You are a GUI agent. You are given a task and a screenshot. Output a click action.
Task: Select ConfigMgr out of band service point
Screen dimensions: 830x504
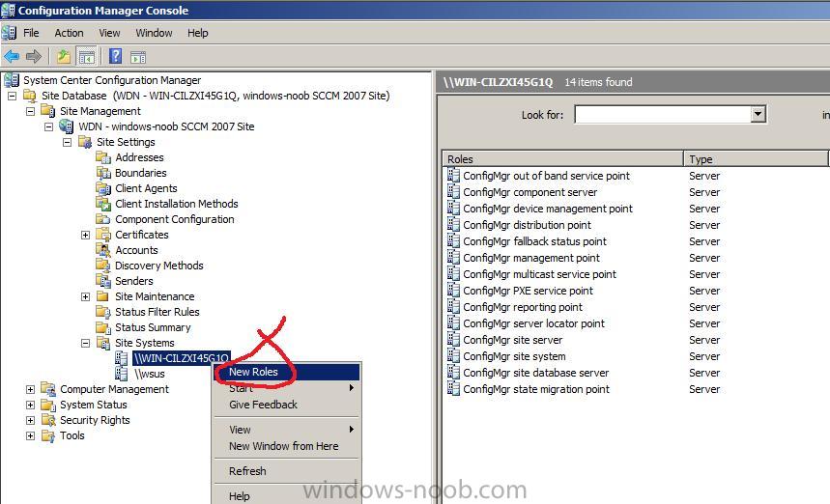tap(546, 176)
